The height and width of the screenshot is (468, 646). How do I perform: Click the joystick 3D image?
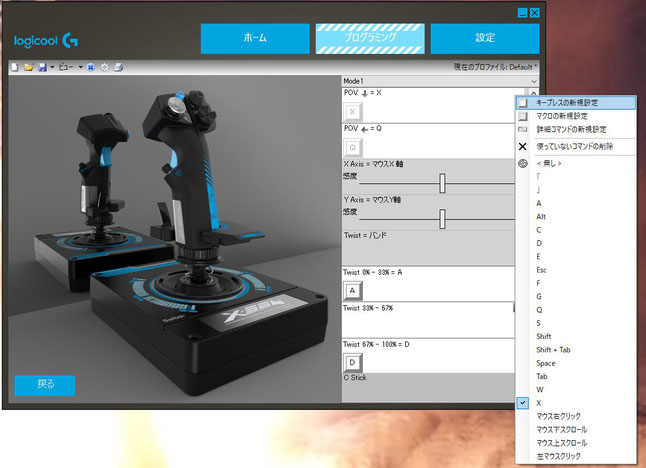click(x=175, y=239)
